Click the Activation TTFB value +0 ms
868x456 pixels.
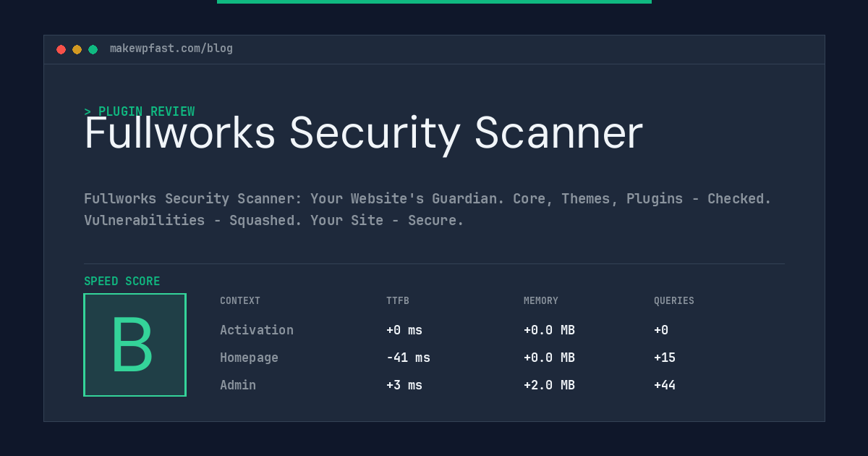tap(404, 330)
